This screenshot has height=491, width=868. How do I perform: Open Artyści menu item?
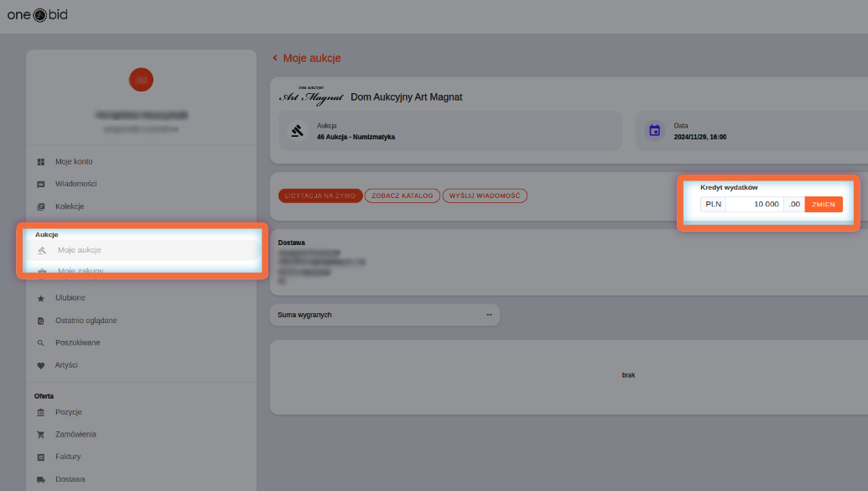pyautogui.click(x=66, y=365)
